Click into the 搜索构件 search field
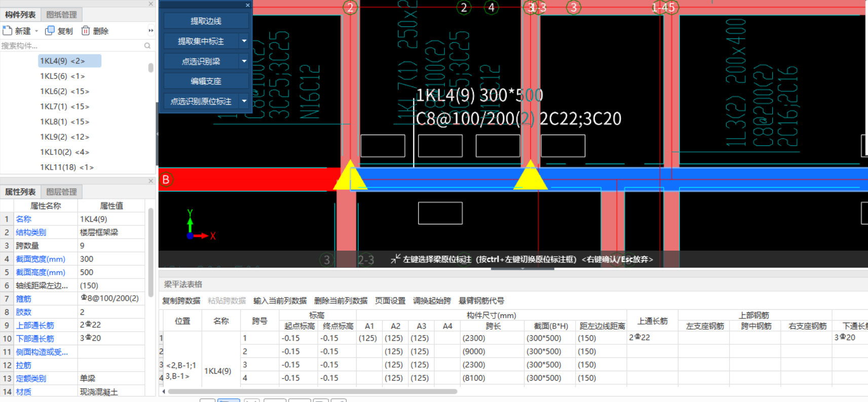 71,46
